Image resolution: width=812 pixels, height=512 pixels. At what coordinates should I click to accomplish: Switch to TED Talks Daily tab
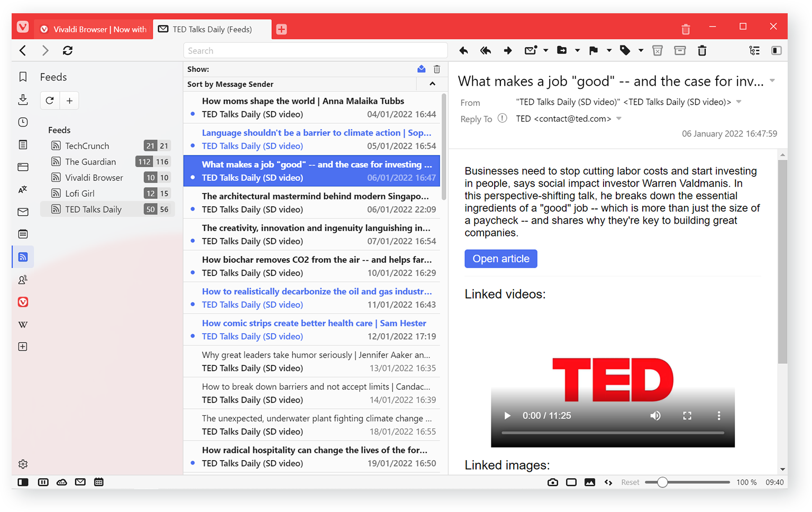point(212,30)
